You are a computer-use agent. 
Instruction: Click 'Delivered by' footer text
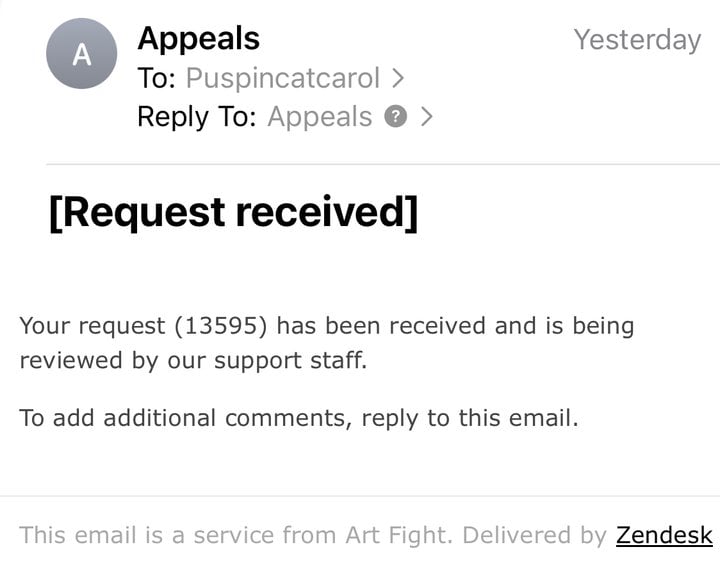click(534, 535)
